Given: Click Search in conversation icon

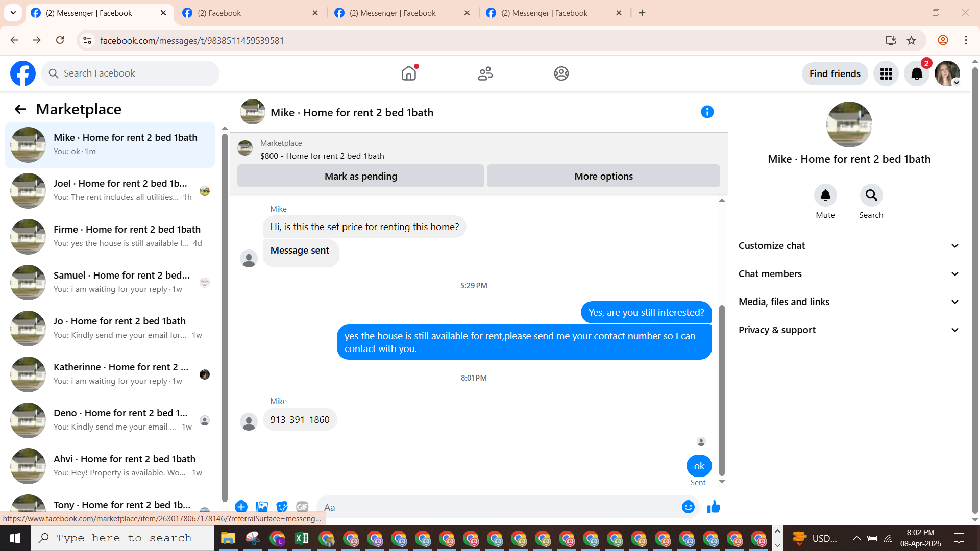Looking at the screenshot, I should click(x=871, y=195).
